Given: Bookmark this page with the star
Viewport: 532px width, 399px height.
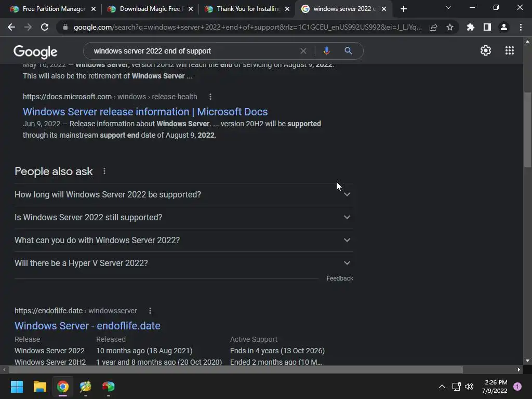Looking at the screenshot, I should click(450, 27).
